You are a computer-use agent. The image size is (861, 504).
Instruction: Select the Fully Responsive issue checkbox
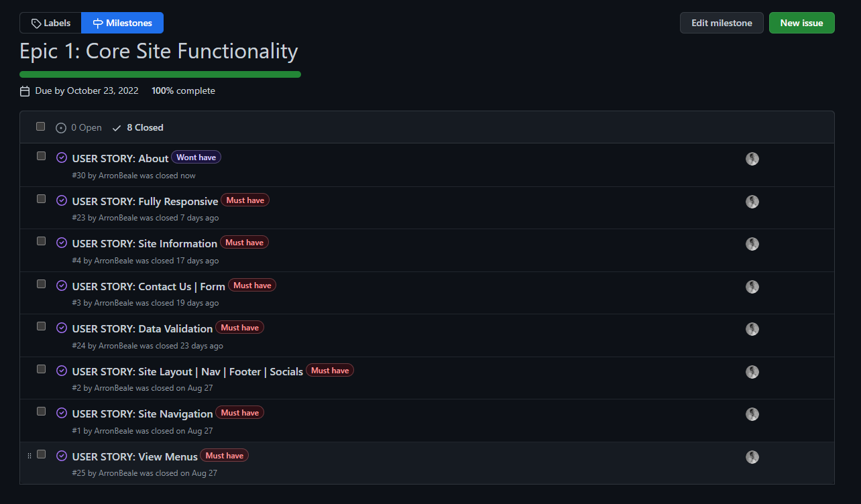[41, 199]
